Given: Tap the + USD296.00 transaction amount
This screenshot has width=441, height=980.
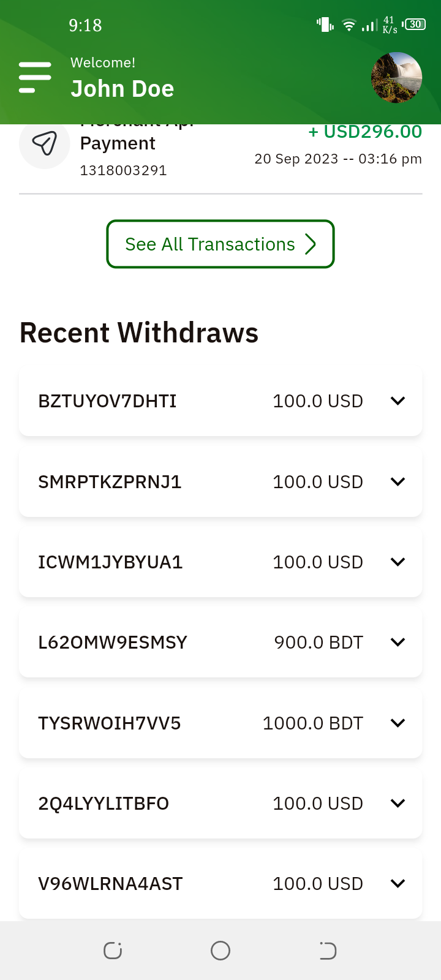Looking at the screenshot, I should 365,132.
